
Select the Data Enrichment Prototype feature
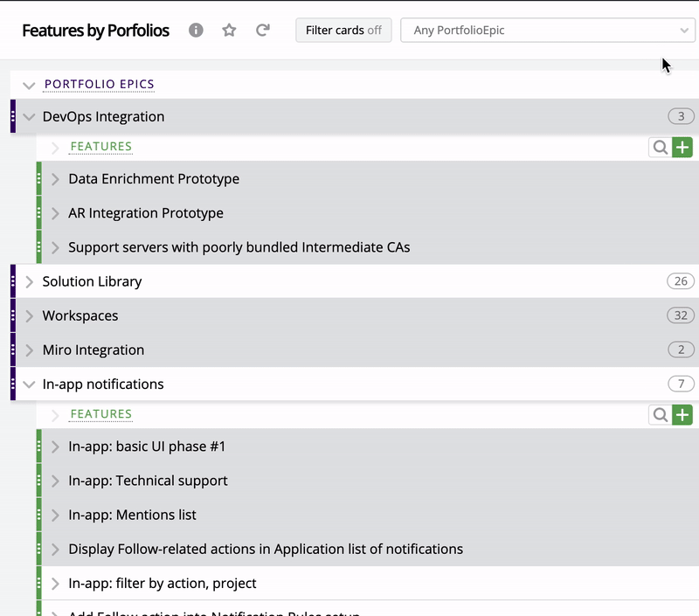(x=154, y=178)
